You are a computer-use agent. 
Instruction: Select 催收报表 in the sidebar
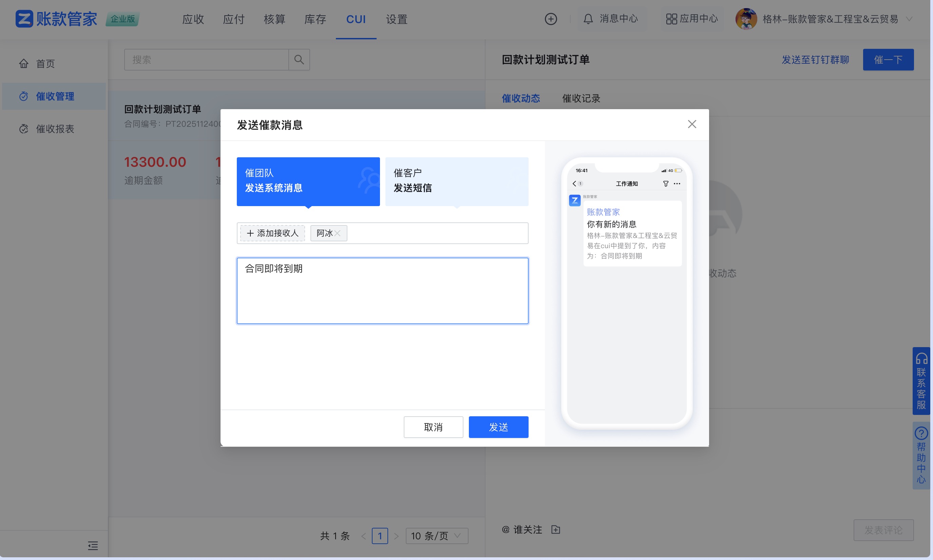(54, 129)
